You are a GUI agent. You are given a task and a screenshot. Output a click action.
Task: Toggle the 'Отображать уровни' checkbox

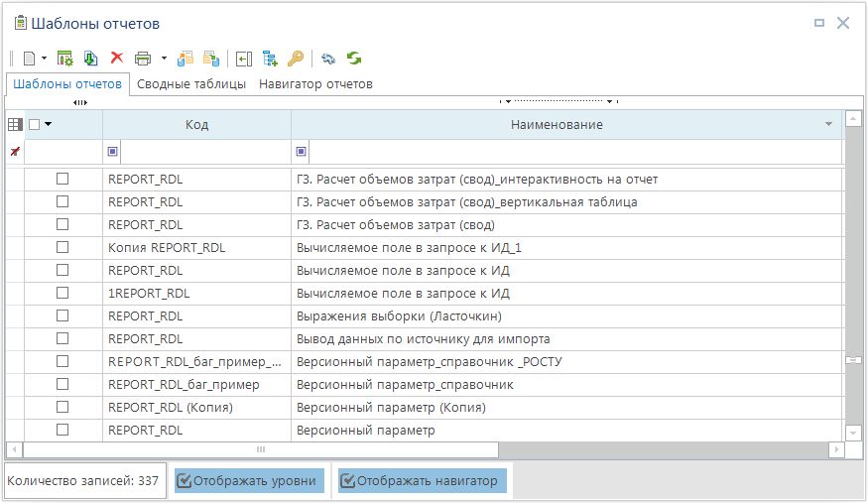(x=184, y=481)
